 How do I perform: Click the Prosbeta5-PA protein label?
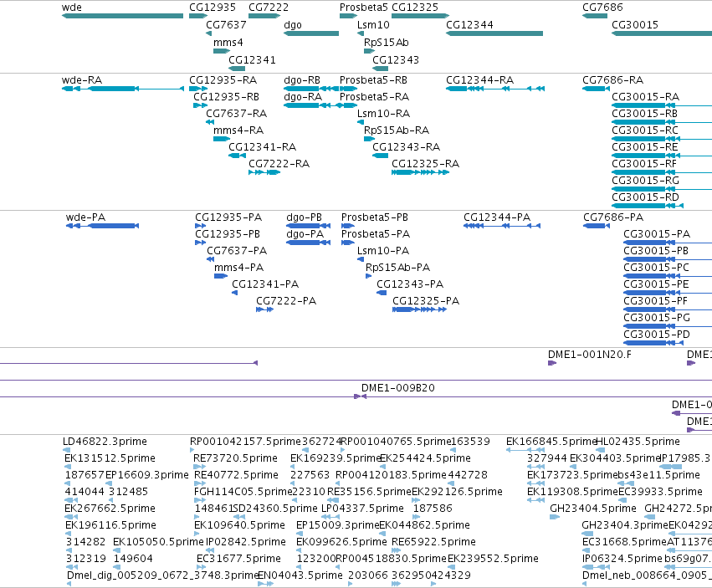376,234
